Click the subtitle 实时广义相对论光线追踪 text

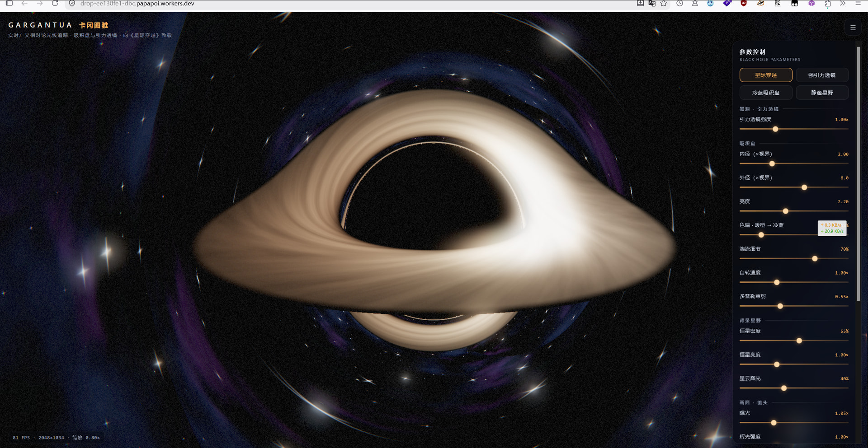point(38,35)
